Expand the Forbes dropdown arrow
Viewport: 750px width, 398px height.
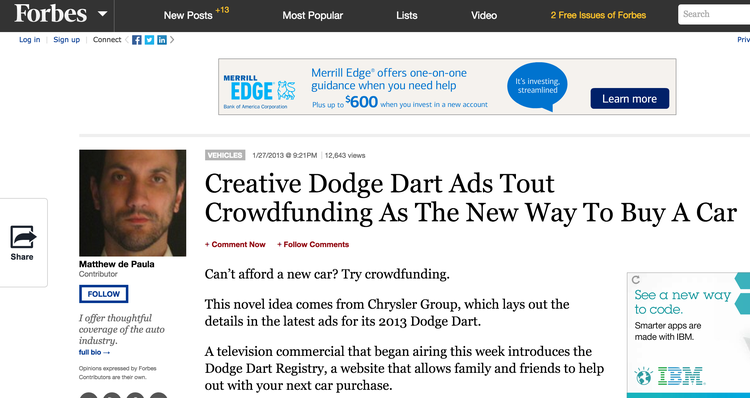(x=102, y=14)
